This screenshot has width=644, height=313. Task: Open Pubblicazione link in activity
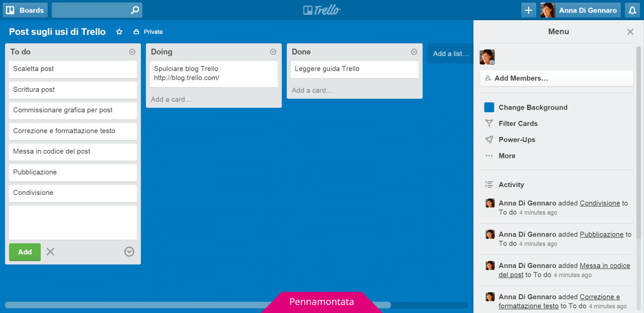tap(601, 234)
